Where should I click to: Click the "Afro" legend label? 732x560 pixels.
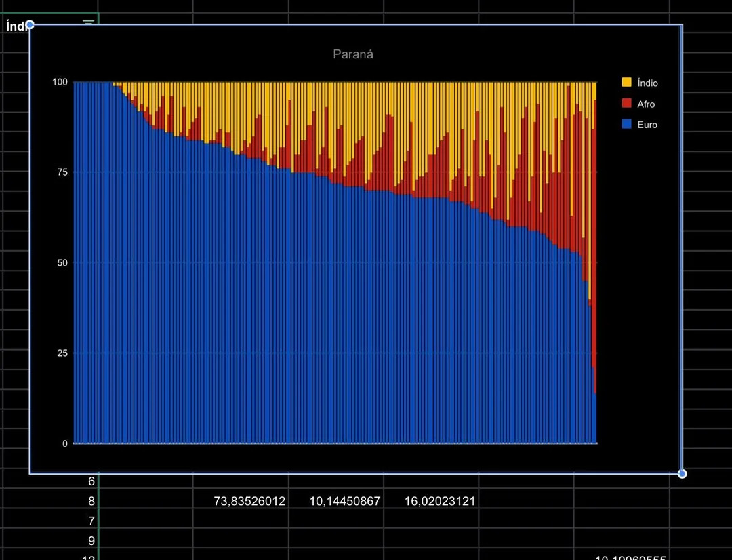click(646, 104)
